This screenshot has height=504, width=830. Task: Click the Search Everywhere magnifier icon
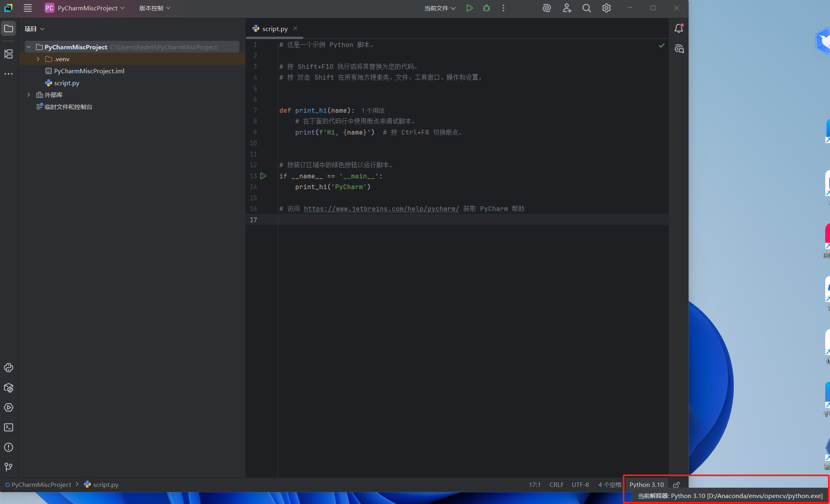(x=587, y=8)
